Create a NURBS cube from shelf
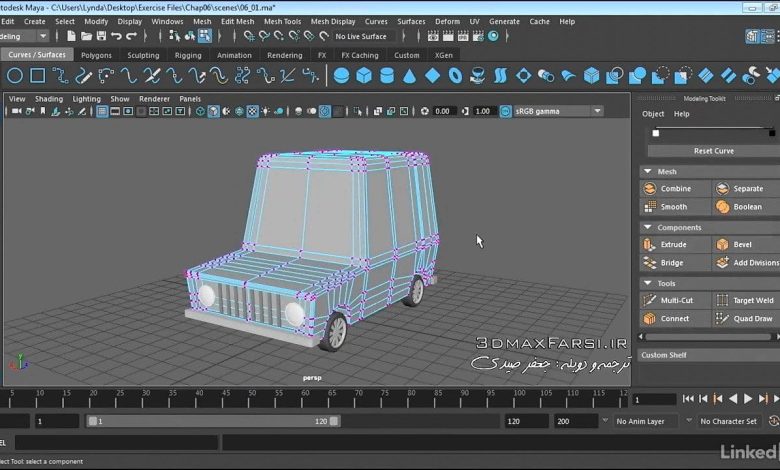Screen dimensions: 780x470 [x=364, y=76]
